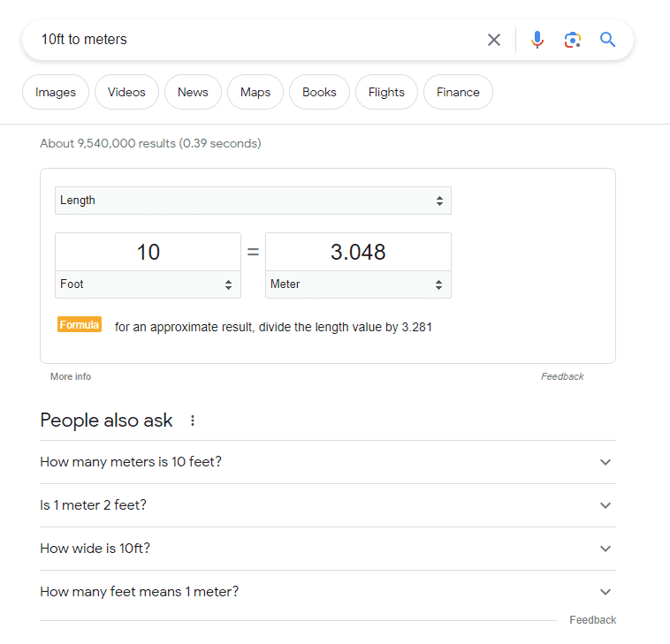Open the Length unit type dropdown

click(x=253, y=201)
